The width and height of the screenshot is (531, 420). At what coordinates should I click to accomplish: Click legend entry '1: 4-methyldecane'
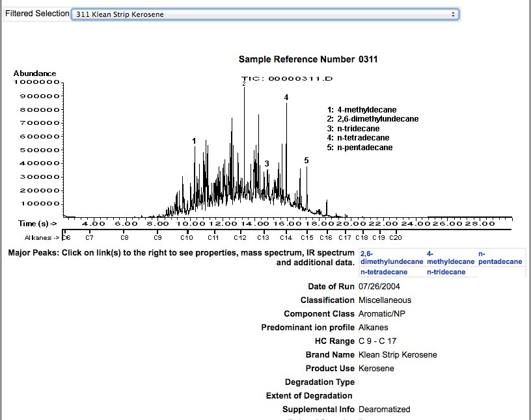362,110
